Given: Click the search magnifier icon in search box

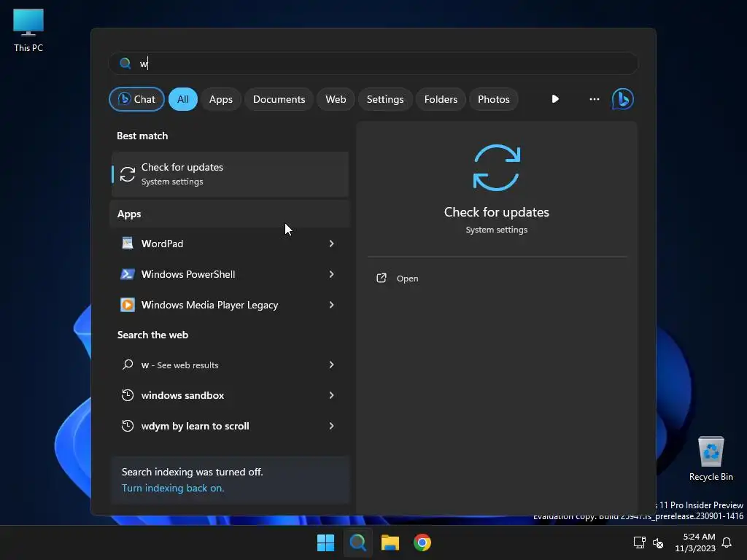Looking at the screenshot, I should tap(125, 63).
